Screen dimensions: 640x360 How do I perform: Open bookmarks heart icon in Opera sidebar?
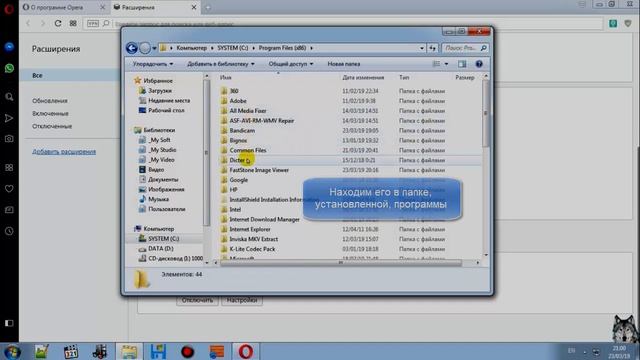tap(9, 189)
